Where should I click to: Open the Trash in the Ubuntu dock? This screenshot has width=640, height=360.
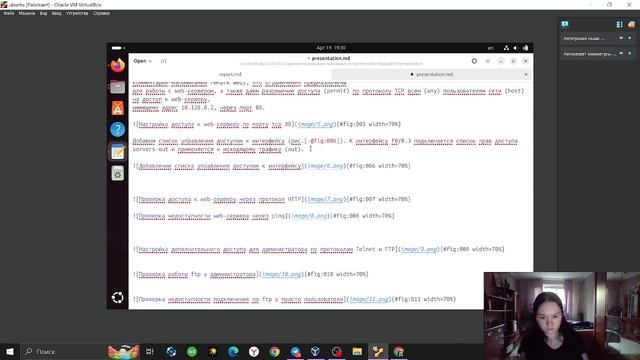118,173
